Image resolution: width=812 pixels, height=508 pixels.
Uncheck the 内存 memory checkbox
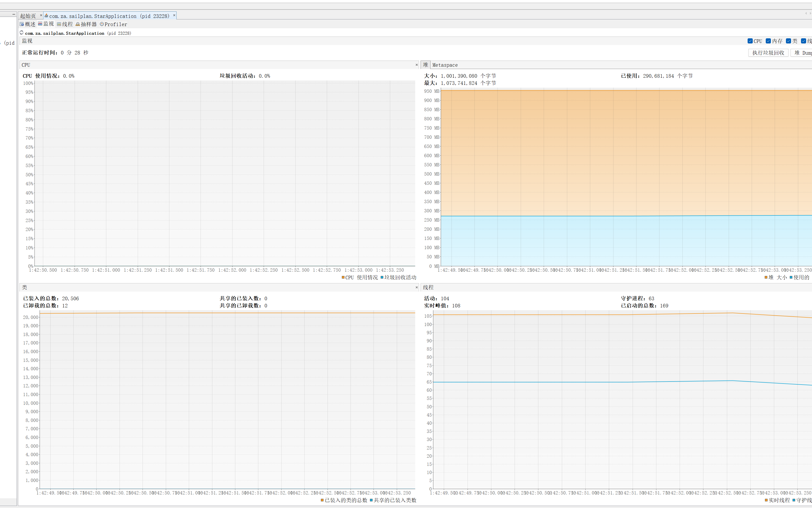coord(768,41)
